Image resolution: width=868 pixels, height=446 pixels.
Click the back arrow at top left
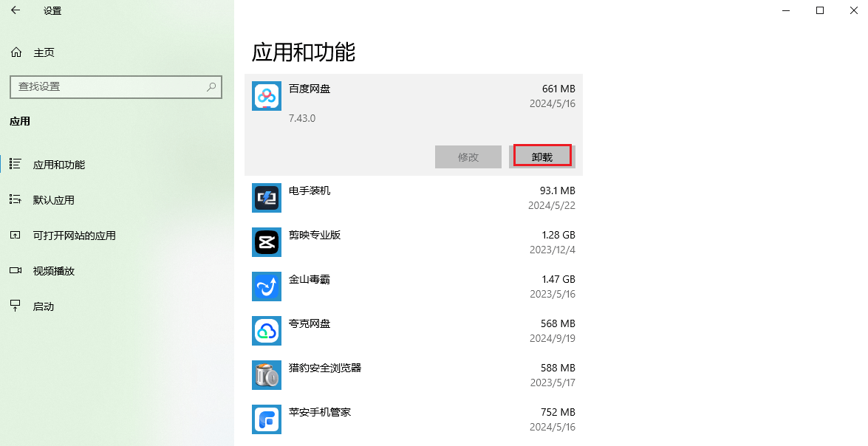point(15,11)
